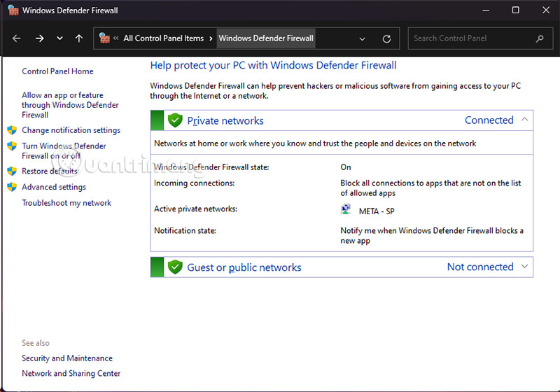Click the Forward navigation arrow

pos(39,38)
